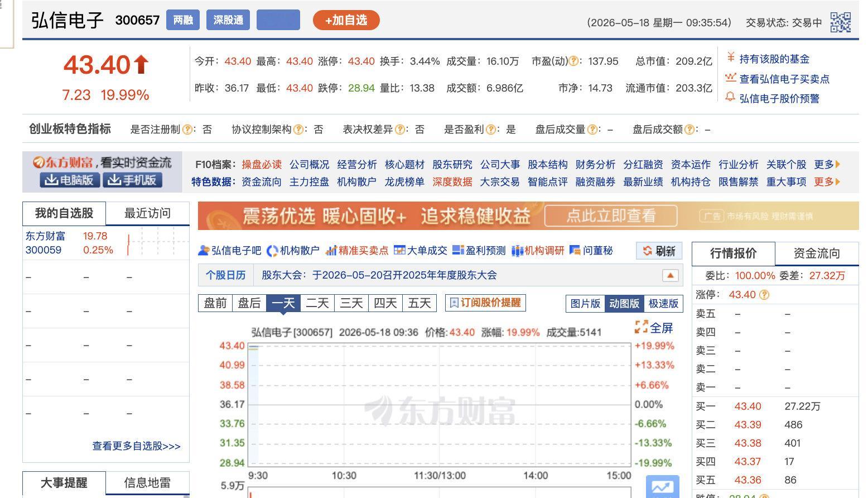Open 机构调研 icon link
Viewport: 868px width, 498px height.
point(538,251)
